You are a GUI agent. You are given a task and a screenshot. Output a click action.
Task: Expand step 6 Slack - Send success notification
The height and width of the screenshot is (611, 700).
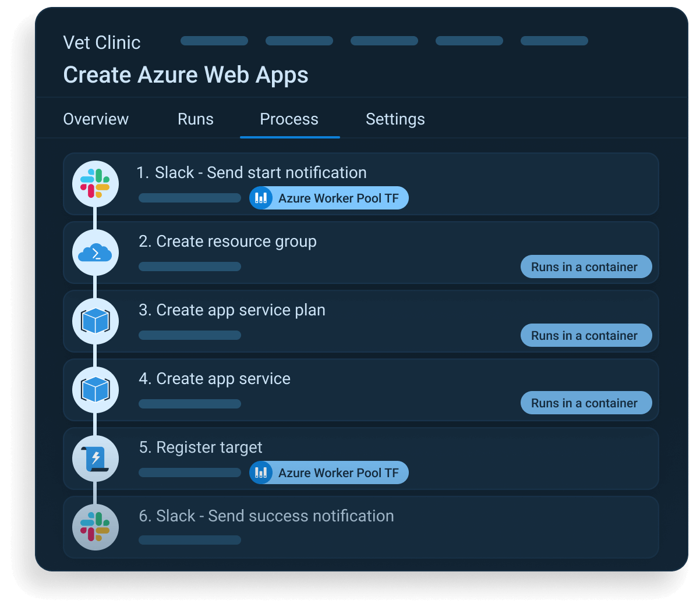pos(266,516)
